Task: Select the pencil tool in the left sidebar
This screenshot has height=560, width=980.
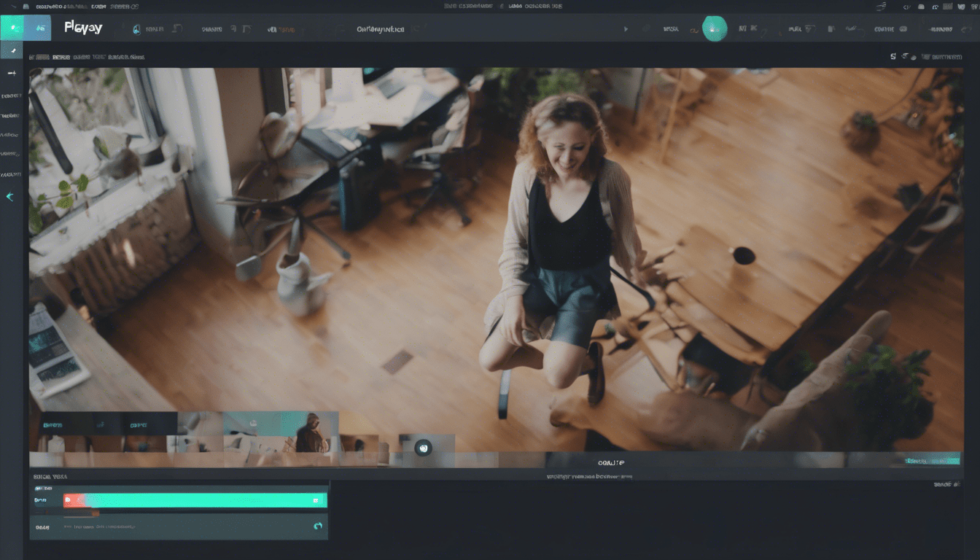Action: [x=12, y=50]
